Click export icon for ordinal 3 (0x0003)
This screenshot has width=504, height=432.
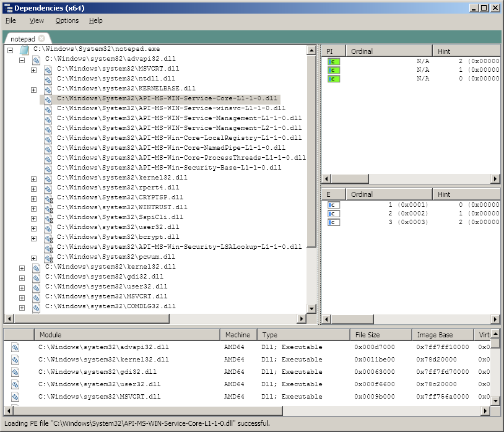[334, 222]
